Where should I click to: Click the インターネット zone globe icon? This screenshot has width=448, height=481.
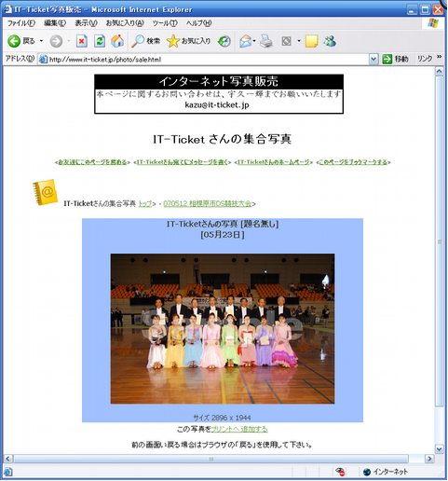pyautogui.click(x=367, y=472)
